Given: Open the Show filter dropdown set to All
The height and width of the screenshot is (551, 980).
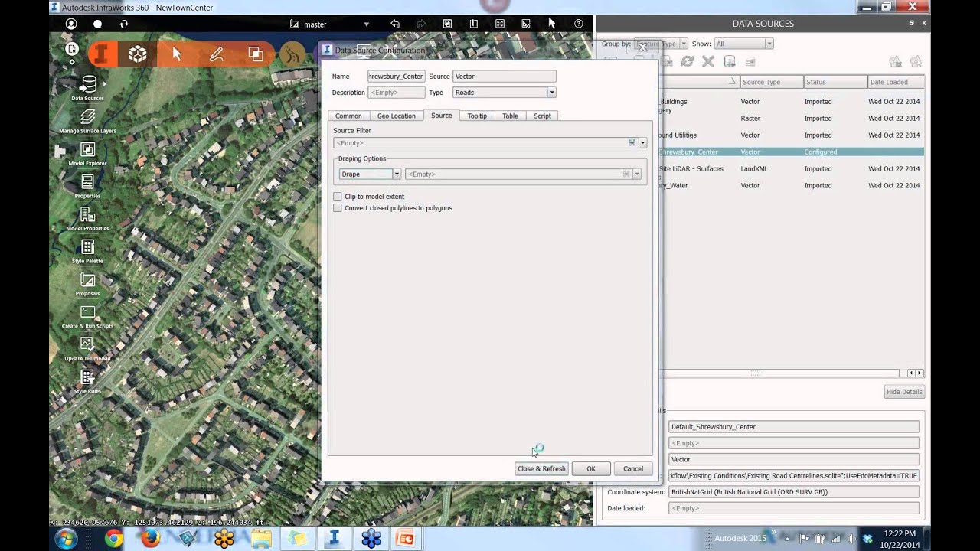Looking at the screenshot, I should pos(769,44).
